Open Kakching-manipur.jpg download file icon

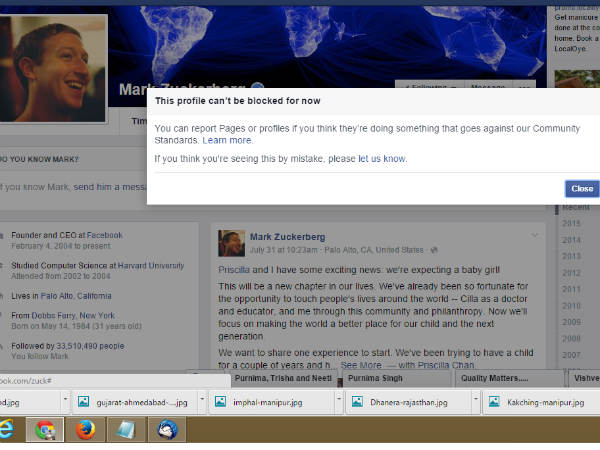coord(494,402)
